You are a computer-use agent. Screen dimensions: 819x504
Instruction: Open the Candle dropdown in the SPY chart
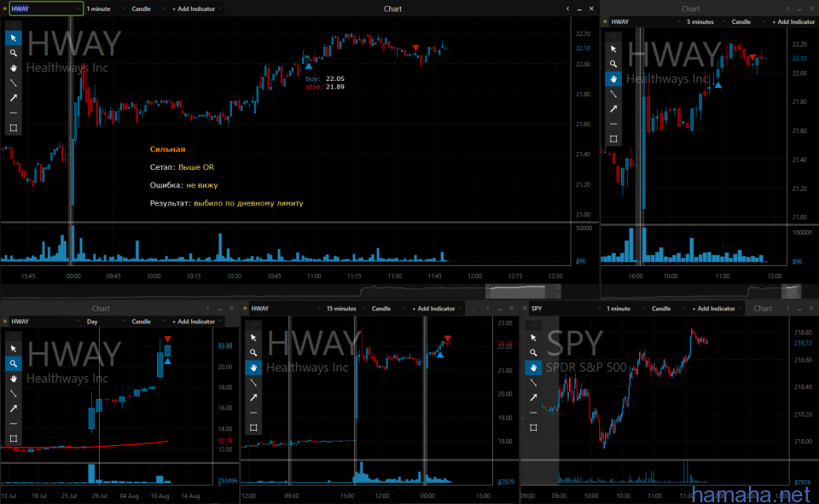click(667, 309)
